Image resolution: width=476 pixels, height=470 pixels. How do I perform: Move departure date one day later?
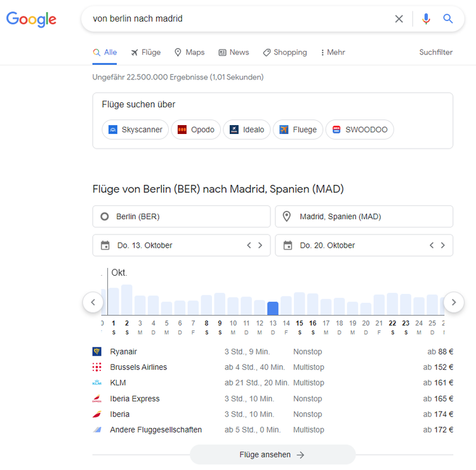coord(260,246)
